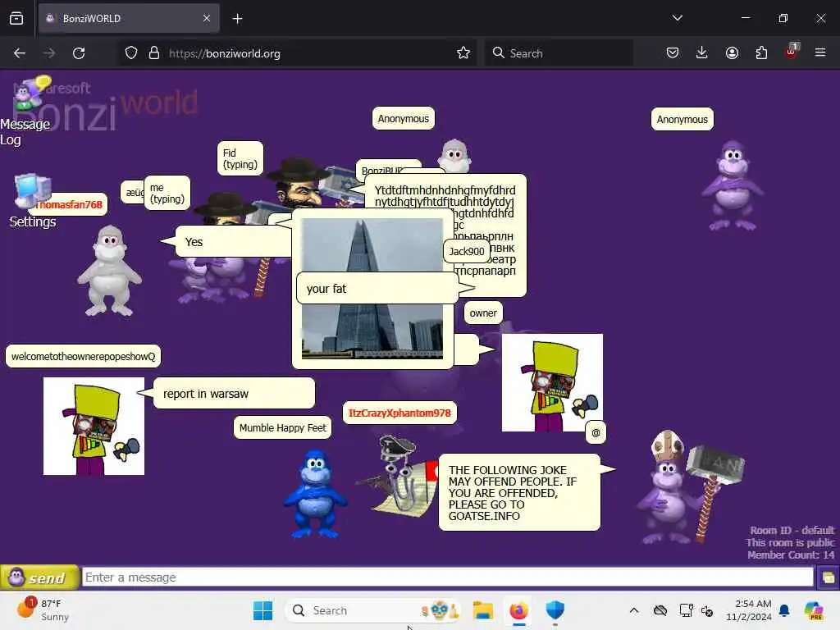Save page to Pocket
Viewport: 840px width, 630px height.
[673, 52]
